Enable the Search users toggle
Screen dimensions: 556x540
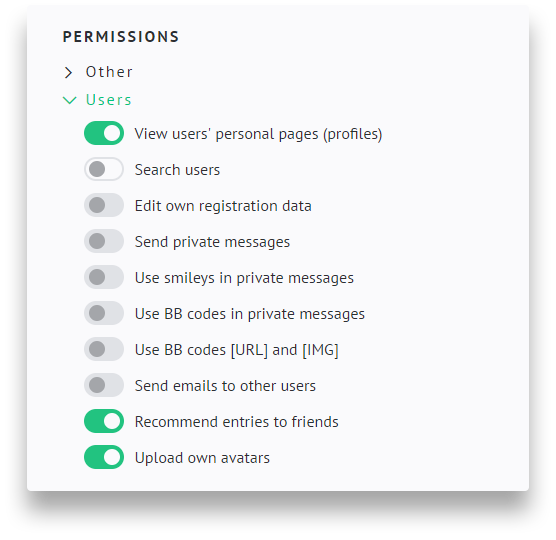click(104, 169)
